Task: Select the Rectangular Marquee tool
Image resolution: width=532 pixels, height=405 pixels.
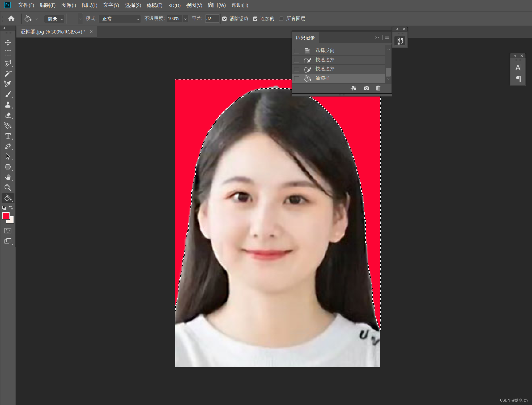Action: (8, 53)
